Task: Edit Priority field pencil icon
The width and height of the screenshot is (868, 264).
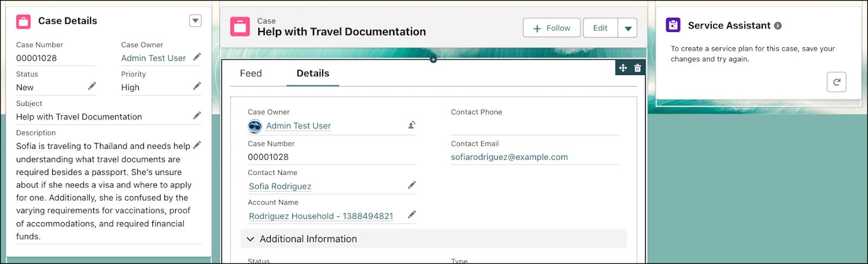Action: [x=197, y=86]
